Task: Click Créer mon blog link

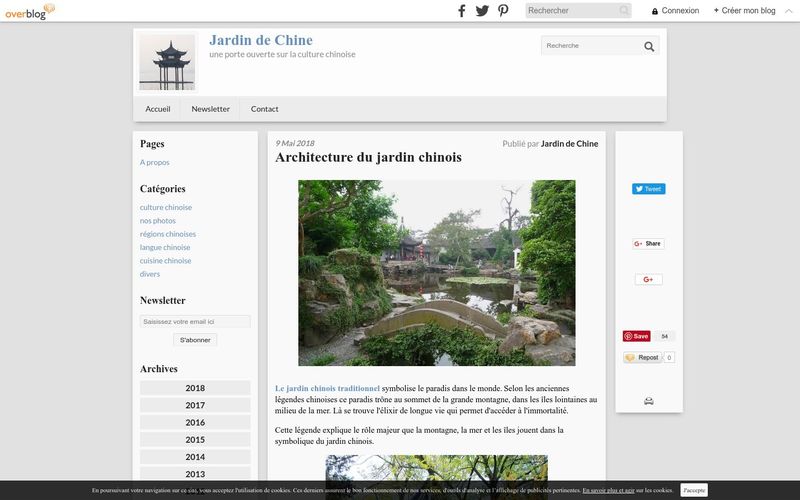Action: pos(744,11)
